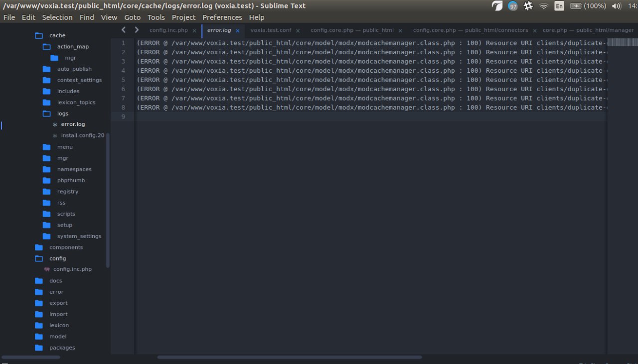Open the volume control indicator
The image size is (638, 364).
(x=617, y=6)
